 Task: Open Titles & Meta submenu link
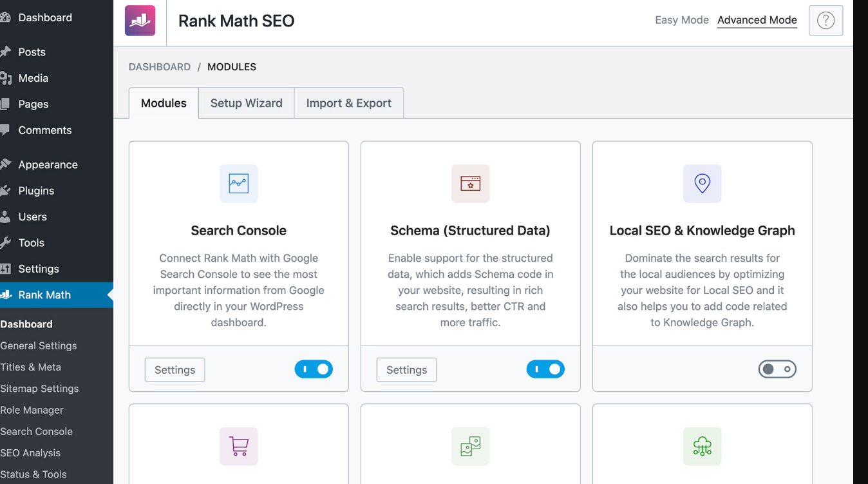click(x=31, y=367)
